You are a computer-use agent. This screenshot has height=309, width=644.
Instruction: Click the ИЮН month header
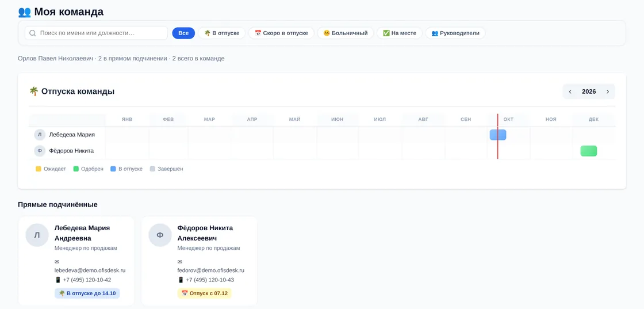[338, 120]
